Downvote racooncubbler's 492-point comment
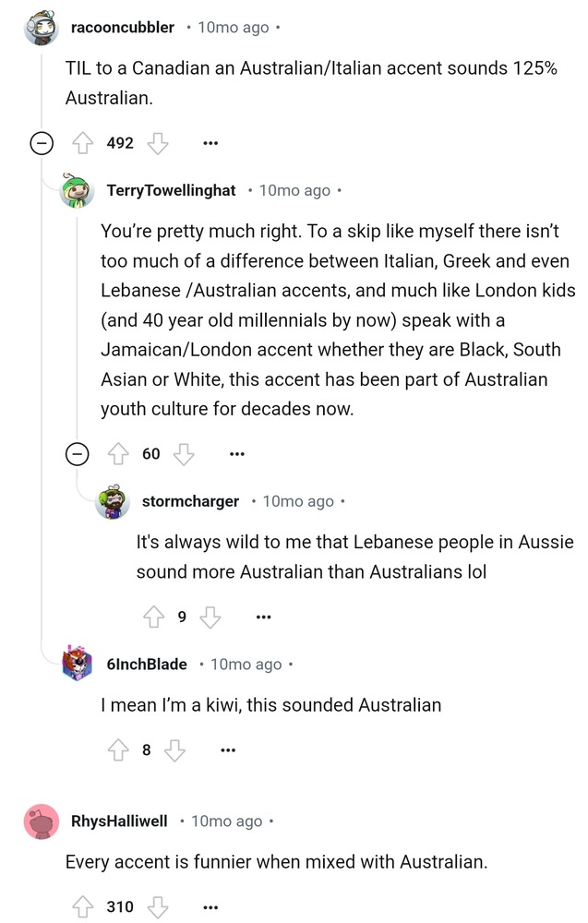 pos(159,143)
